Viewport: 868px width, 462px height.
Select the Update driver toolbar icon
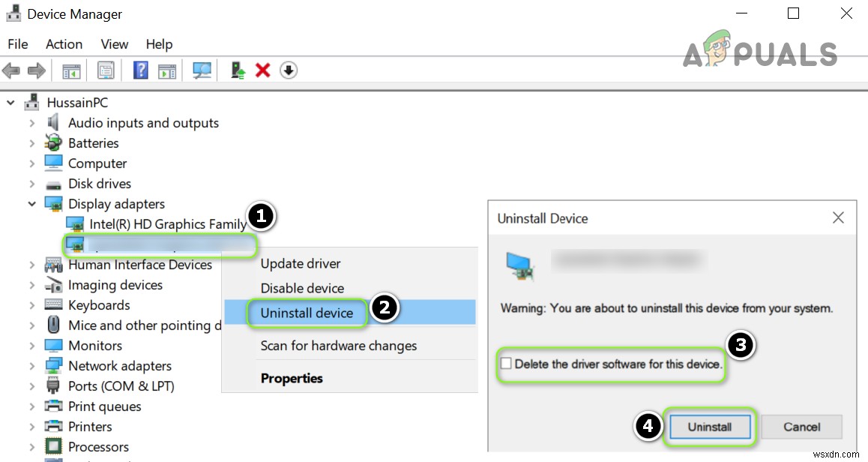(237, 70)
